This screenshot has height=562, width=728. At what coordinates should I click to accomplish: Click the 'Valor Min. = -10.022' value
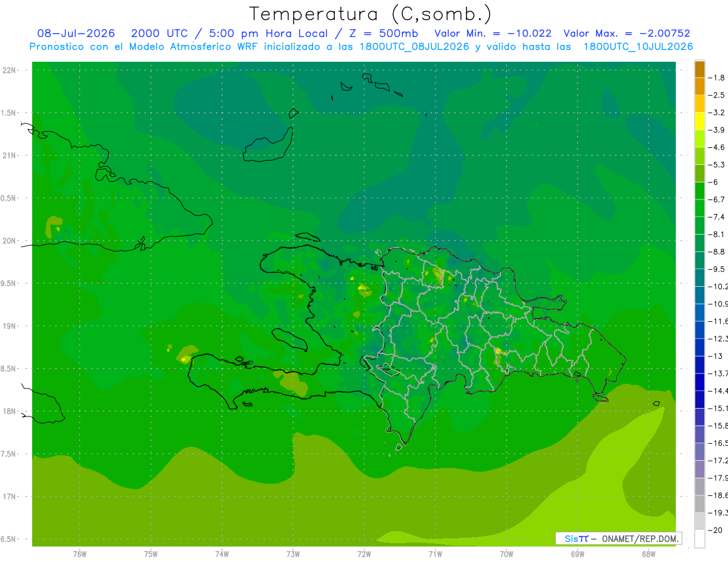click(493, 33)
